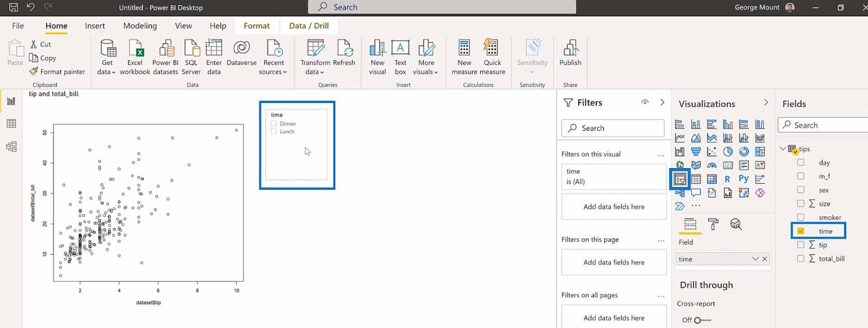
Task: Open Filters on this visual options
Action: 661,155
